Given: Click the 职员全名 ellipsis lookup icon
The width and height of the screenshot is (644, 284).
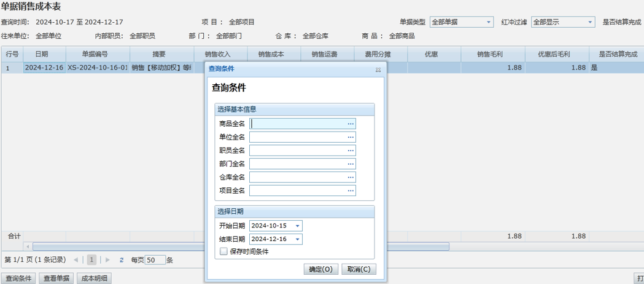Looking at the screenshot, I should [x=351, y=151].
